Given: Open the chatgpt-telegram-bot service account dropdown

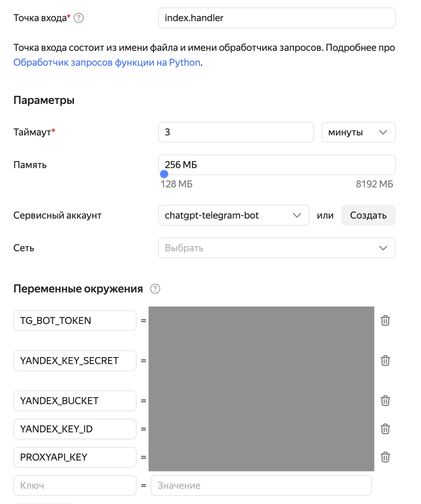Looking at the screenshot, I should 234,215.
